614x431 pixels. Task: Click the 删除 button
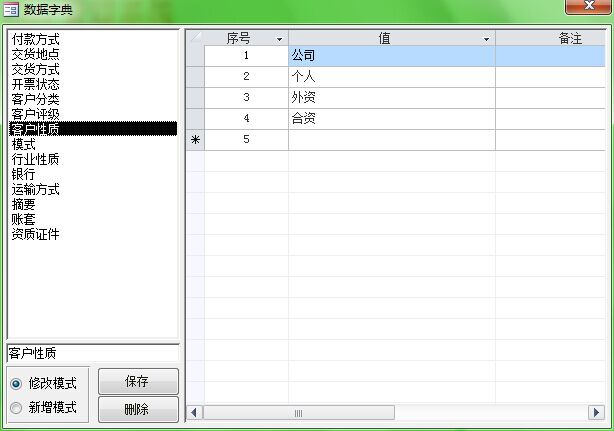(x=138, y=409)
